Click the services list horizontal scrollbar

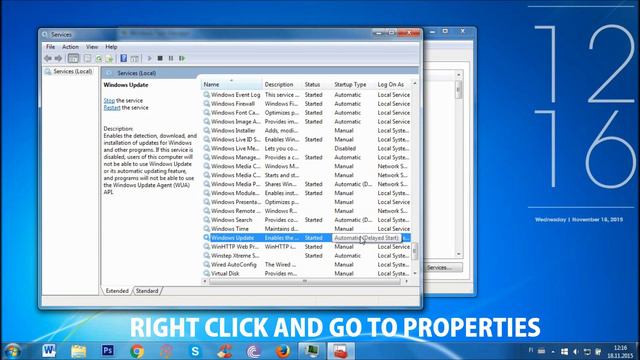(304, 281)
